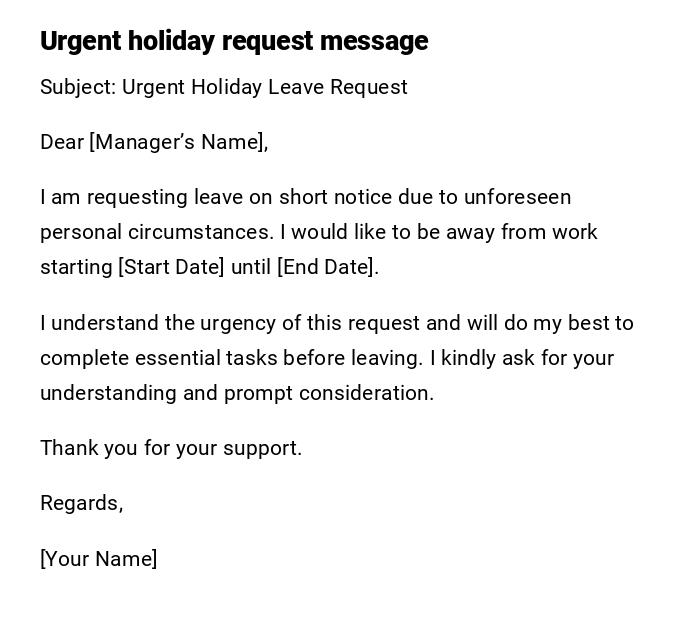
Task: Select the [Manager's Name] placeholder
Action: (x=179, y=142)
